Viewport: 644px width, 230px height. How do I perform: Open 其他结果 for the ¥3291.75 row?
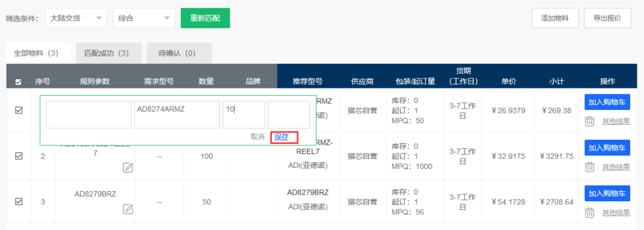click(x=615, y=167)
